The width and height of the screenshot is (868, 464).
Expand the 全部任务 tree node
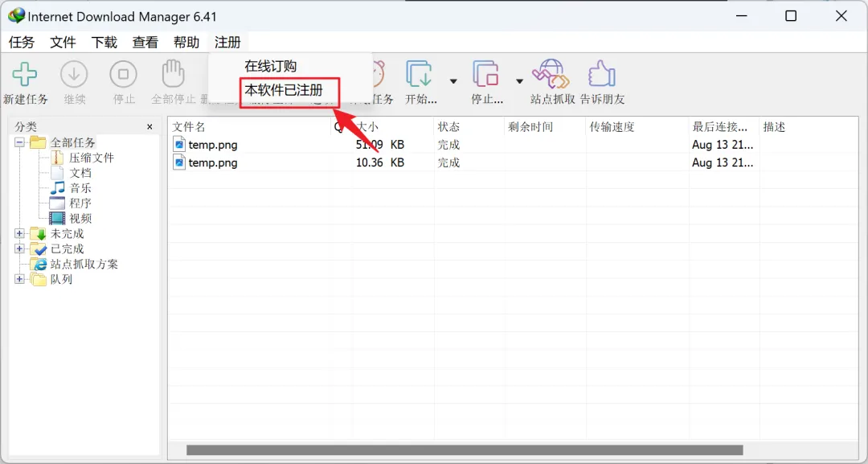click(18, 142)
